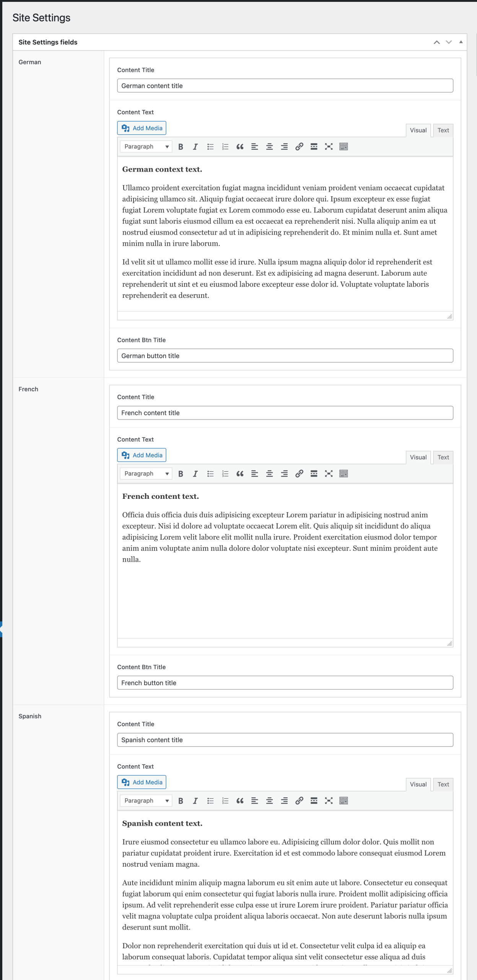Focus the German button title field

tap(285, 356)
